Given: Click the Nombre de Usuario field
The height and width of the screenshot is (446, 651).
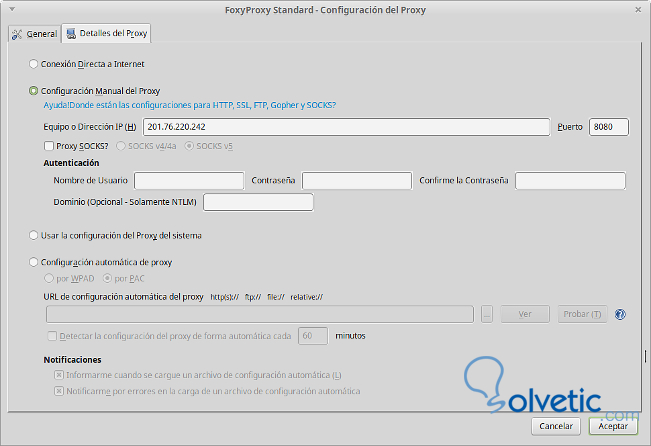Looking at the screenshot, I should click(189, 181).
